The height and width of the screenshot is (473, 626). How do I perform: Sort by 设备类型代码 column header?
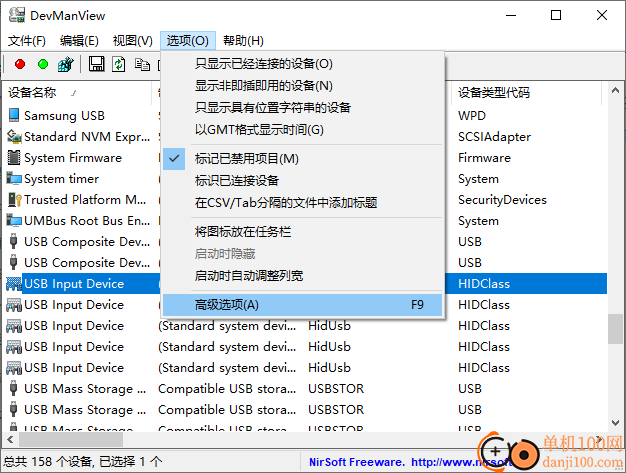pyautogui.click(x=526, y=93)
